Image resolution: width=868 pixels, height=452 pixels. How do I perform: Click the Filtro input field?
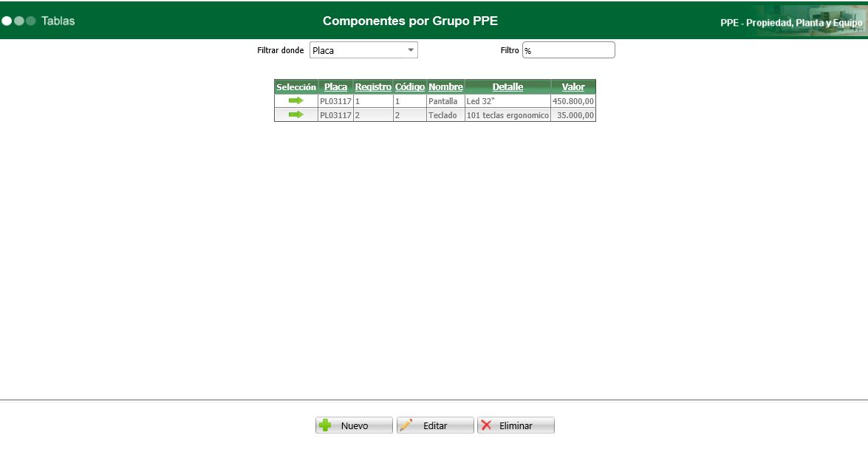coord(569,50)
